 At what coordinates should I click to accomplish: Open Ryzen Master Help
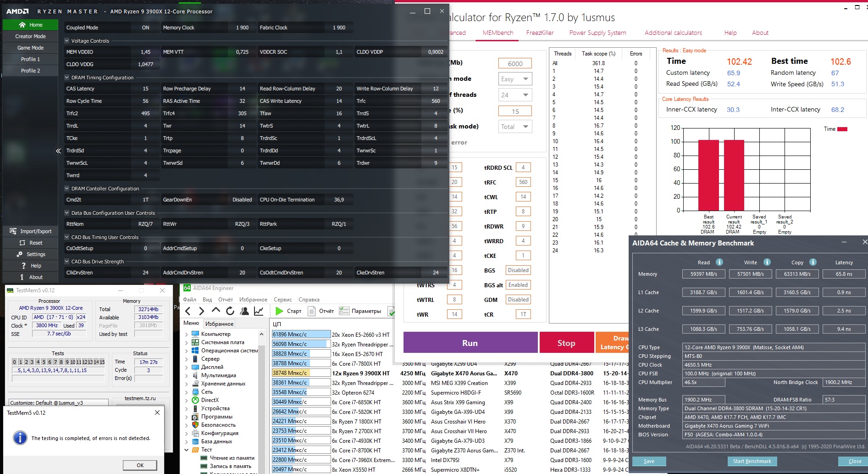point(31,266)
